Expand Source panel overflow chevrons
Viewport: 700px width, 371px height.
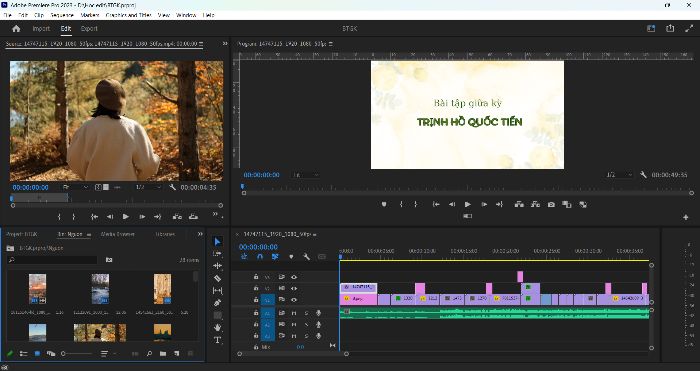(x=225, y=44)
